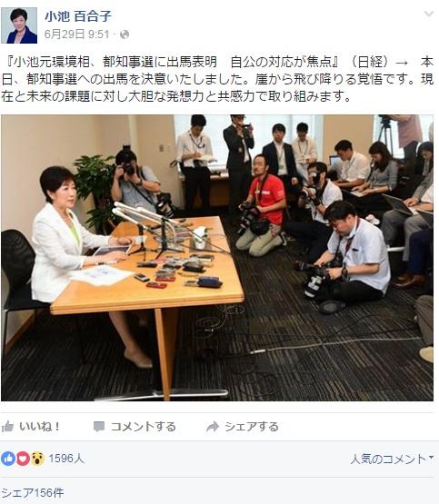Open the シェア156件 shares list

pos(32,493)
